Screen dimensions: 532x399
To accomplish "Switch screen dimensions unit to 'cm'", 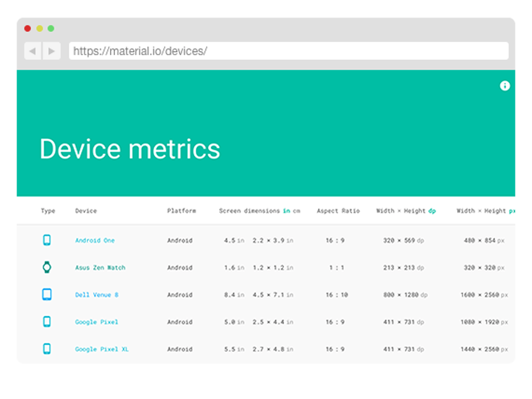I will click(x=296, y=211).
